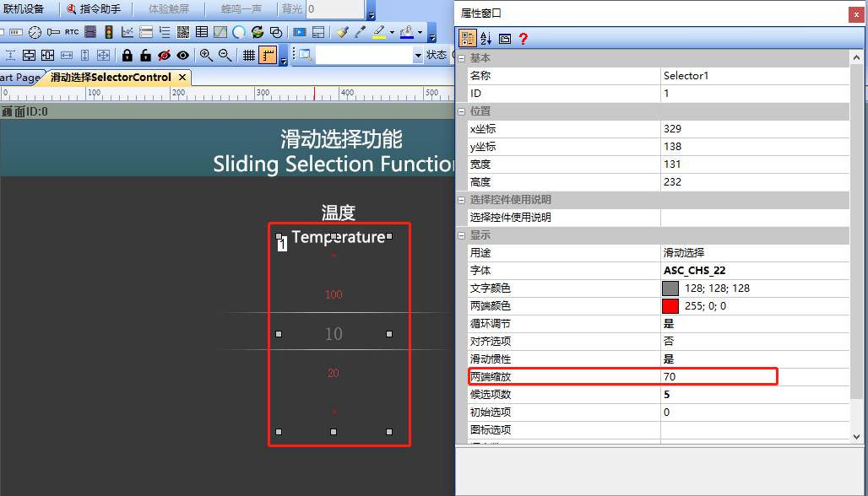This screenshot has height=496, width=868.
Task: Click the red 两端颜色 color swatch
Action: click(x=670, y=306)
